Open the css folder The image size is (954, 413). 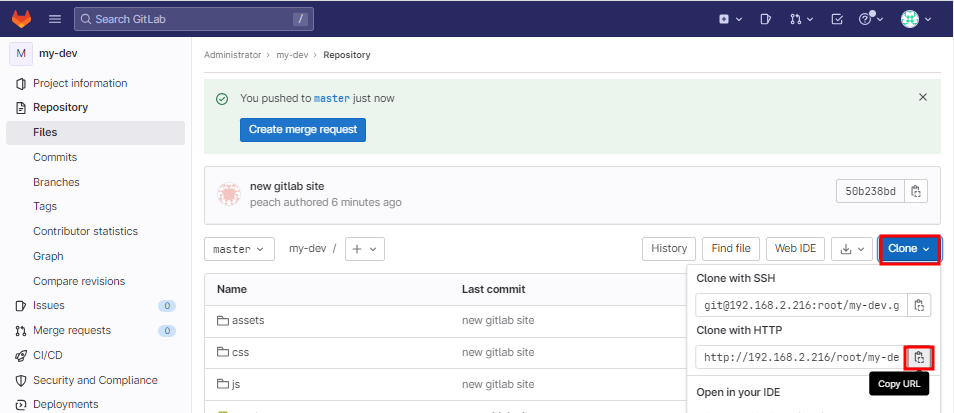[240, 352]
